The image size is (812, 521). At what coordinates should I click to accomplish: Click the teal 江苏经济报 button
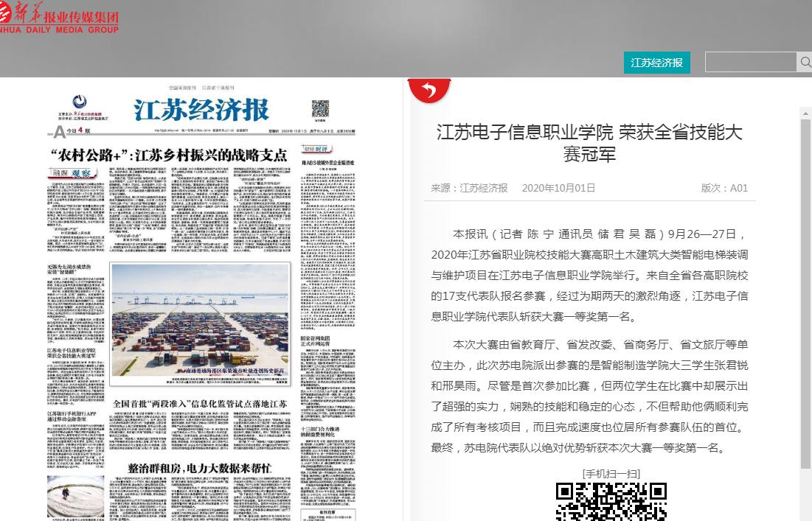coord(656,63)
